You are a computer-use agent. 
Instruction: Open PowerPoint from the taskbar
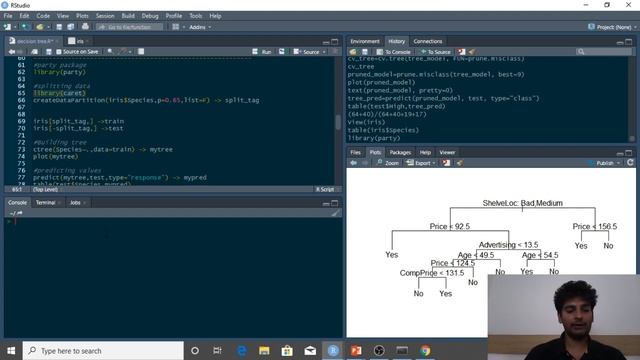pyautogui.click(x=356, y=351)
